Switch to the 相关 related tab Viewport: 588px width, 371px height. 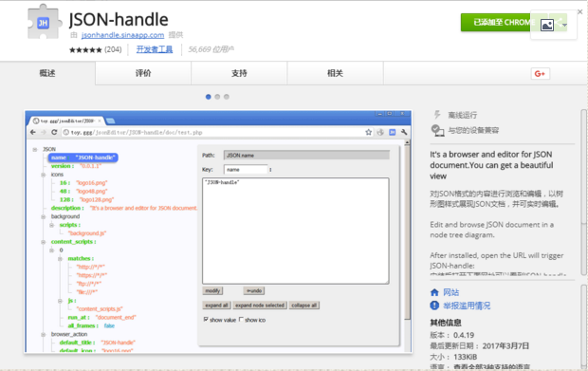(335, 73)
